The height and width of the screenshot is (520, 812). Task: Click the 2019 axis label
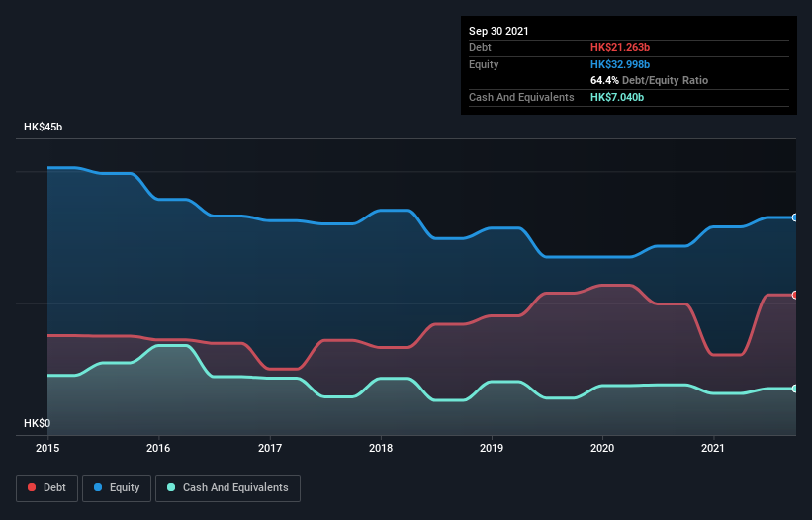point(492,448)
